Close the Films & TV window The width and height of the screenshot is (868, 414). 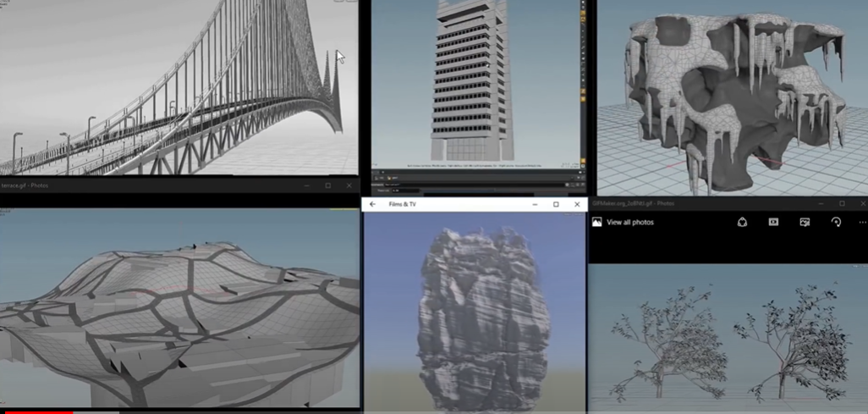(x=577, y=204)
